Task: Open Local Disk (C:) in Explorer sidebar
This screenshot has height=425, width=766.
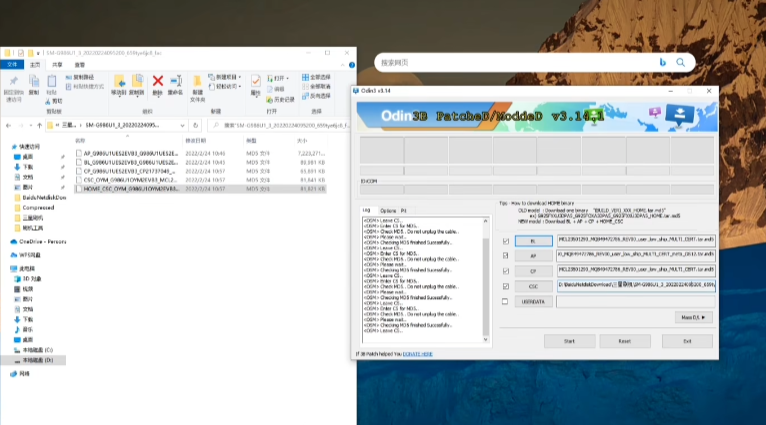Action: (x=33, y=350)
